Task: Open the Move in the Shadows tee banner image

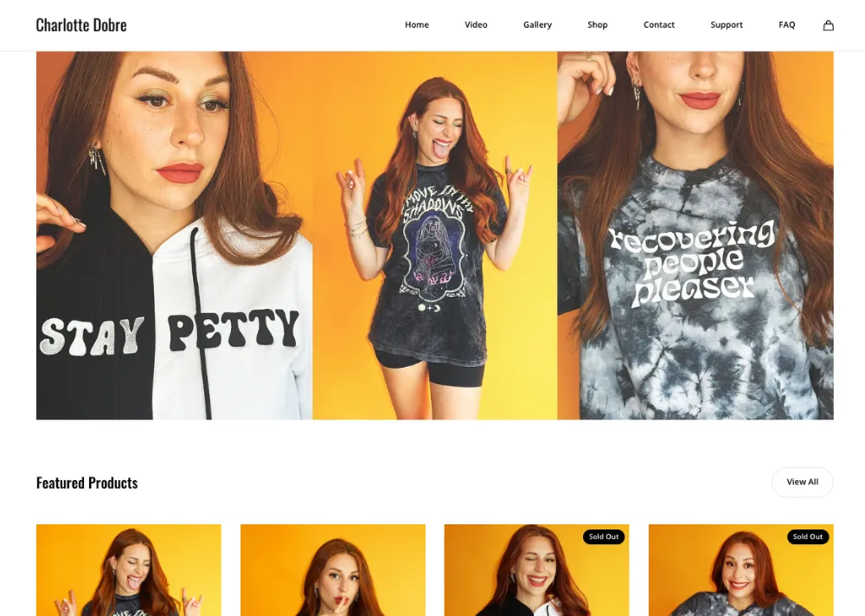Action: (435, 235)
